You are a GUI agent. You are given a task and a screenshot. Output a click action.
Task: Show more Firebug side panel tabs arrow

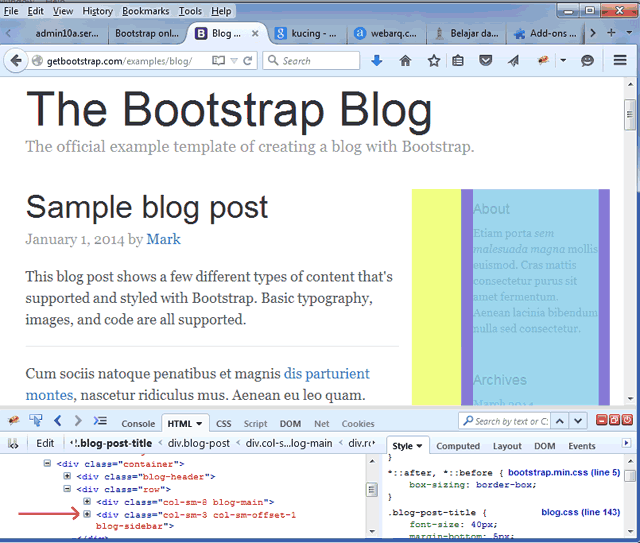pyautogui.click(x=626, y=443)
